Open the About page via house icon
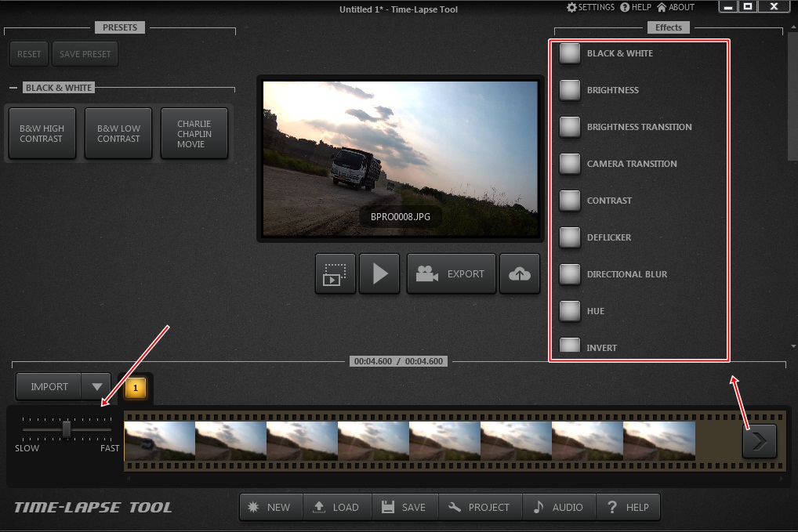798x532 pixels. coord(676,7)
